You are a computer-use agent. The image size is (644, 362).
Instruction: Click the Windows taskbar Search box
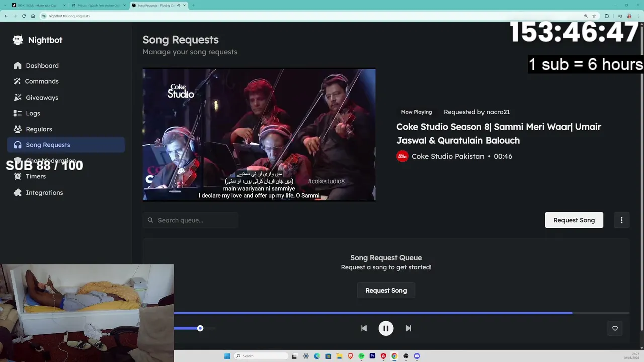261,356
